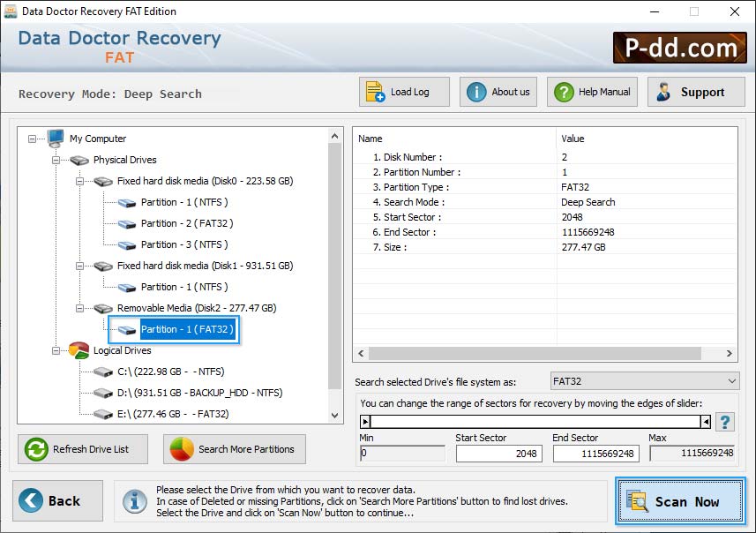
Task: Click the drive tree scroll down arrow
Action: point(335,416)
